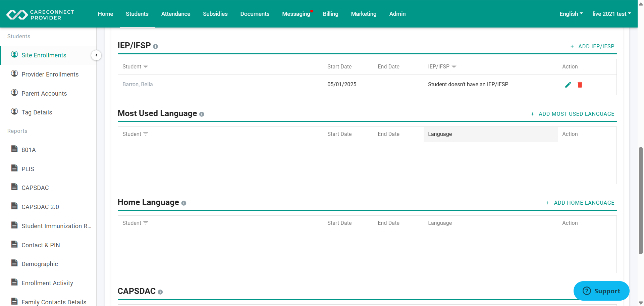The height and width of the screenshot is (306, 644).
Task: Open the Documents nav tab
Action: coord(255,14)
